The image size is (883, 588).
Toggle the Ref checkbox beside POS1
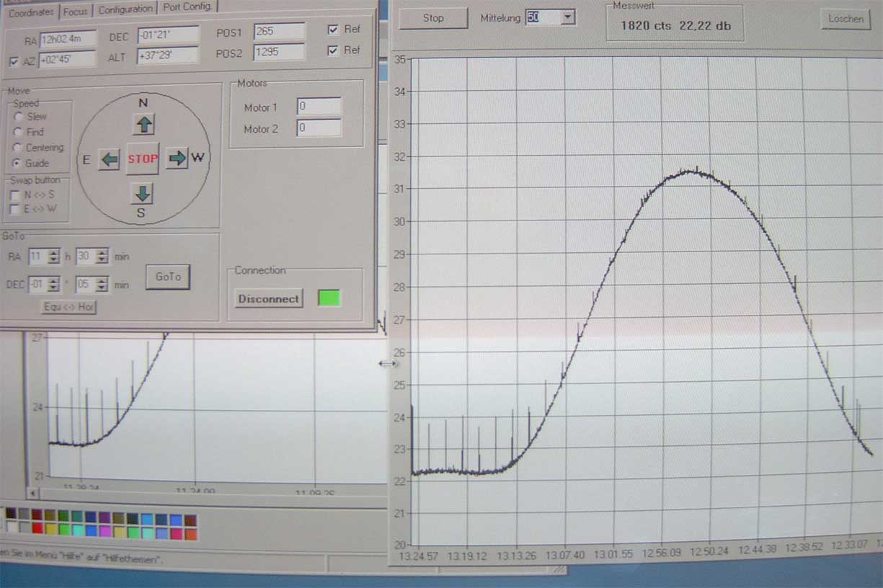tap(333, 30)
